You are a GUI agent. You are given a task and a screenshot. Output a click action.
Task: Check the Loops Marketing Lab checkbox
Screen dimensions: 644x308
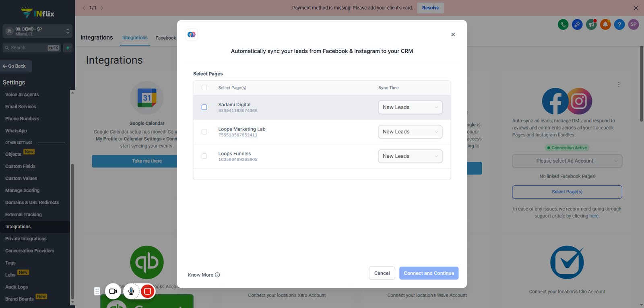(x=204, y=132)
